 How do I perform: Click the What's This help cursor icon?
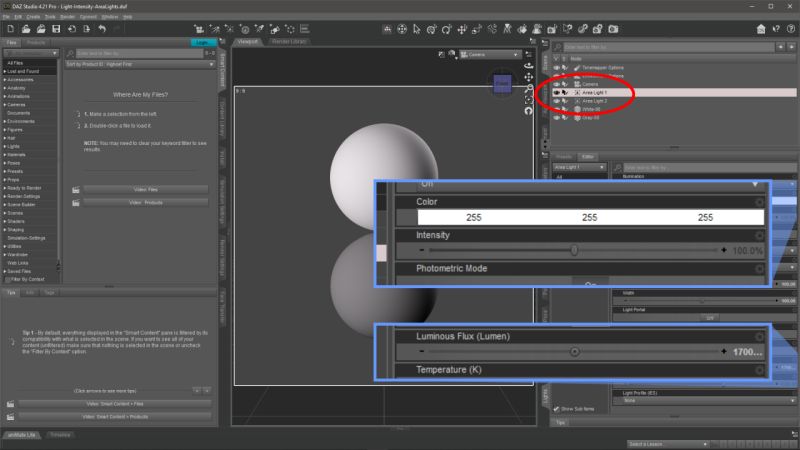[776, 29]
